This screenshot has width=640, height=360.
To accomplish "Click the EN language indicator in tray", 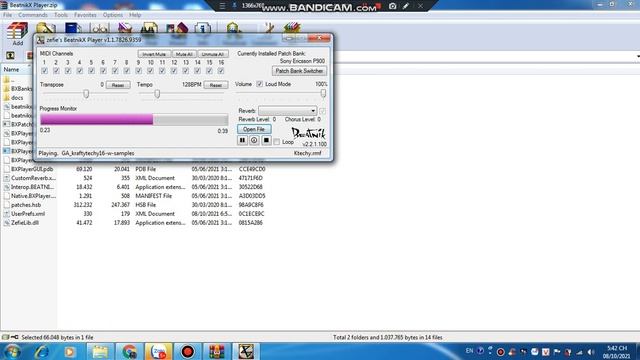I will [469, 351].
